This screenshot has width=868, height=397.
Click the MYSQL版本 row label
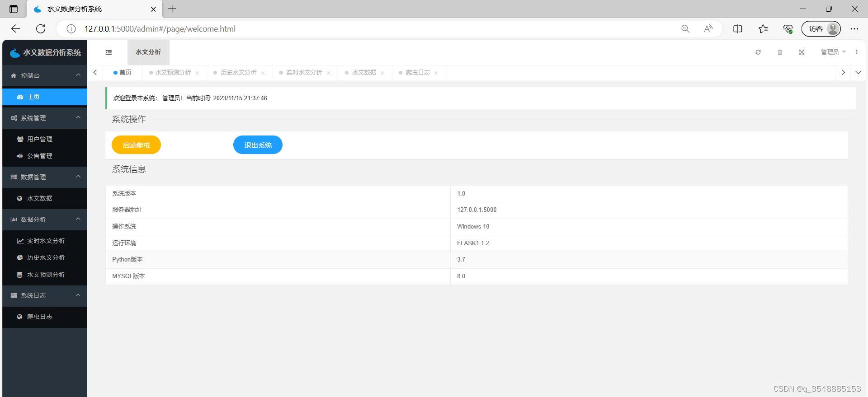[128, 276]
